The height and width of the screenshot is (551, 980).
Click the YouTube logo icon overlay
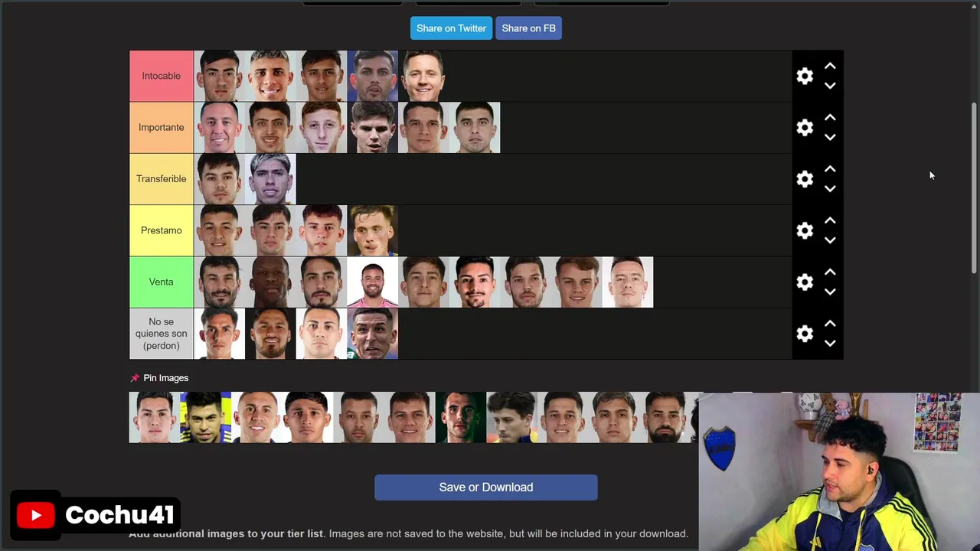click(x=36, y=515)
